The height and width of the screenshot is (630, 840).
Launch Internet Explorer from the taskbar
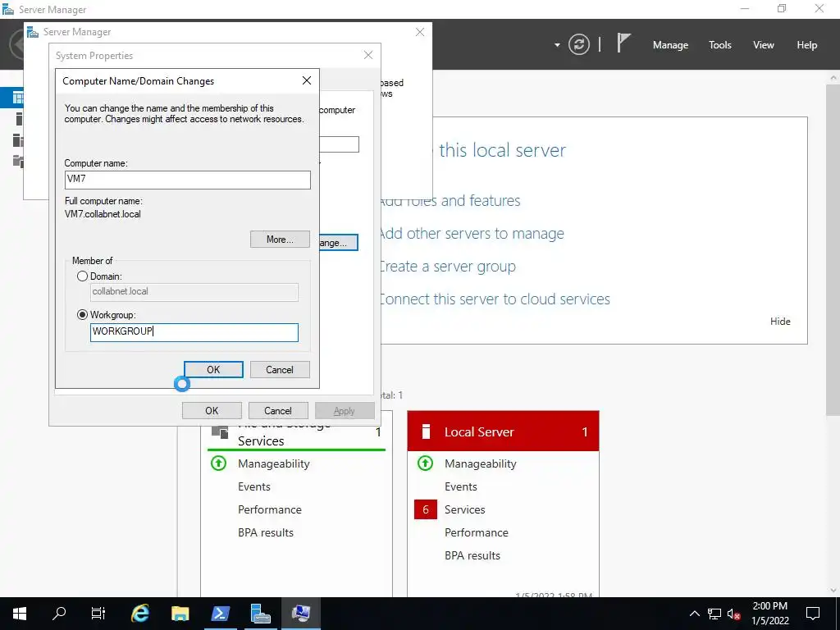(139, 614)
